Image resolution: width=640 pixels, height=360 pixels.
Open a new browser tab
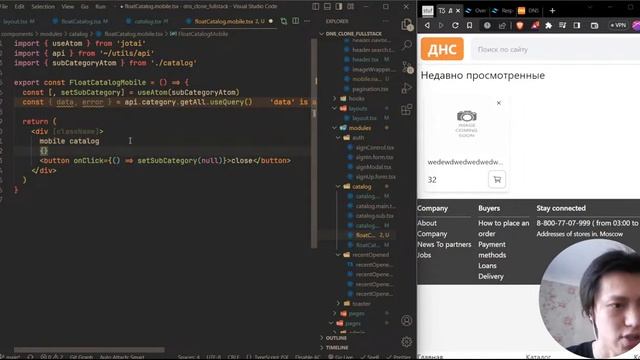point(552,11)
